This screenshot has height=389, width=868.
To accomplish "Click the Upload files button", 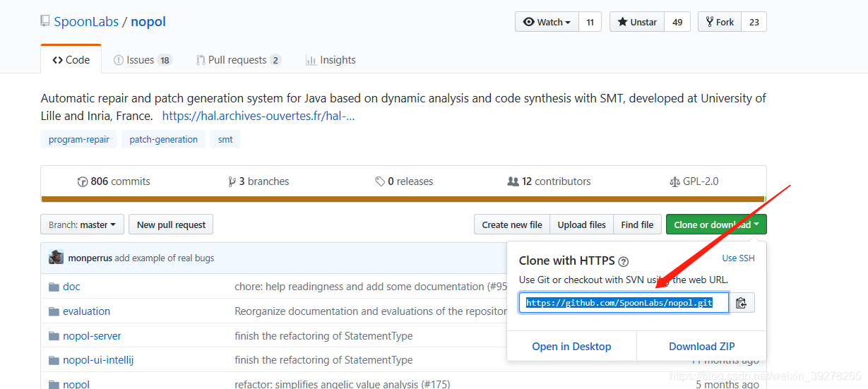I will pos(582,225).
